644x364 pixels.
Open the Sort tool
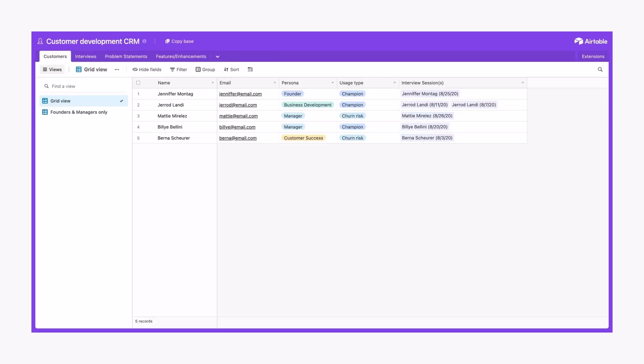coord(231,70)
